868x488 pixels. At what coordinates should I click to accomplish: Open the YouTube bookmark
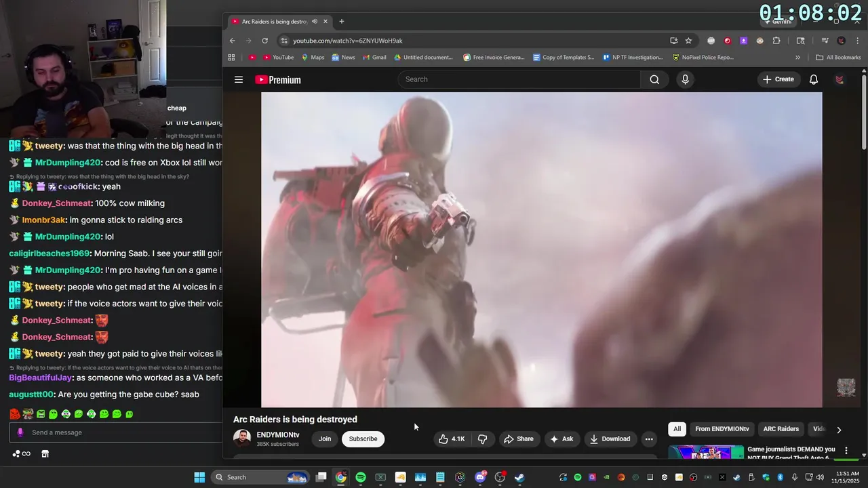(x=278, y=58)
